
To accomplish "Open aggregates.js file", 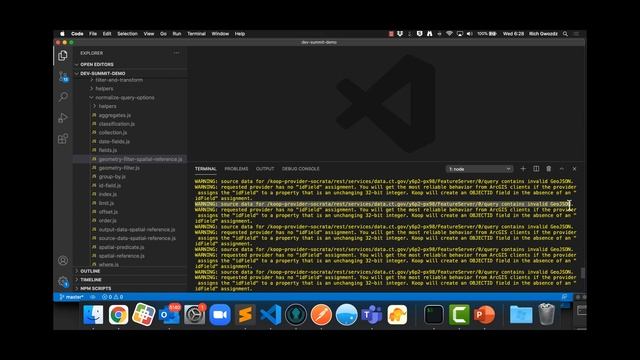I will point(115,115).
